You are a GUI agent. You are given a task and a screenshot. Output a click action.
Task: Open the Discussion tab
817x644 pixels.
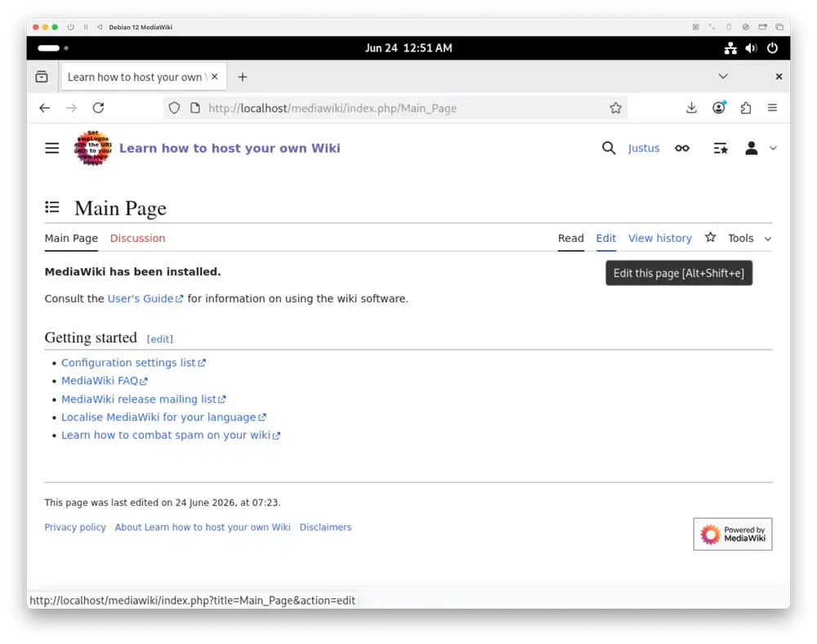coord(137,238)
